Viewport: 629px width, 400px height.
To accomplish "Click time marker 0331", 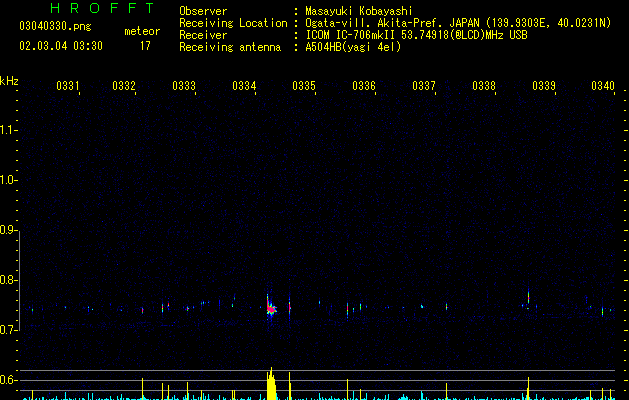I will click(67, 85).
